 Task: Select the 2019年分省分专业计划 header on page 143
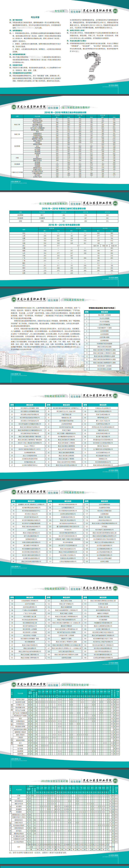(x=75, y=685)
